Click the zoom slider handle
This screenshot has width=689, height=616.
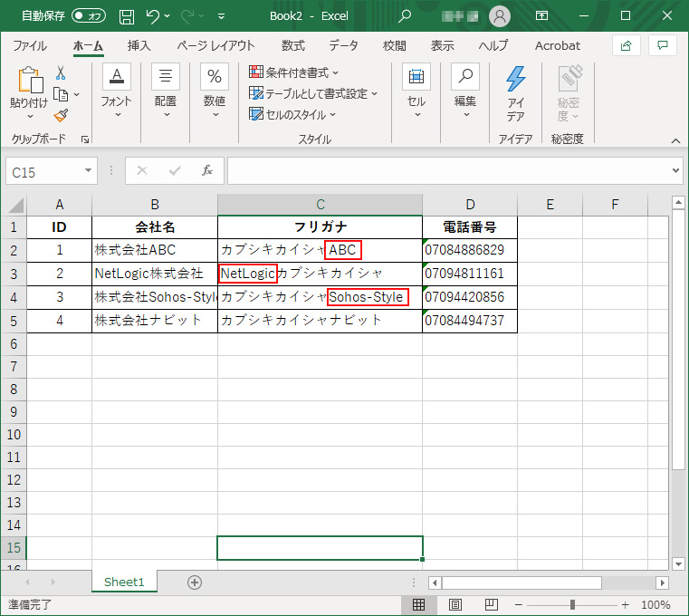pyautogui.click(x=572, y=605)
